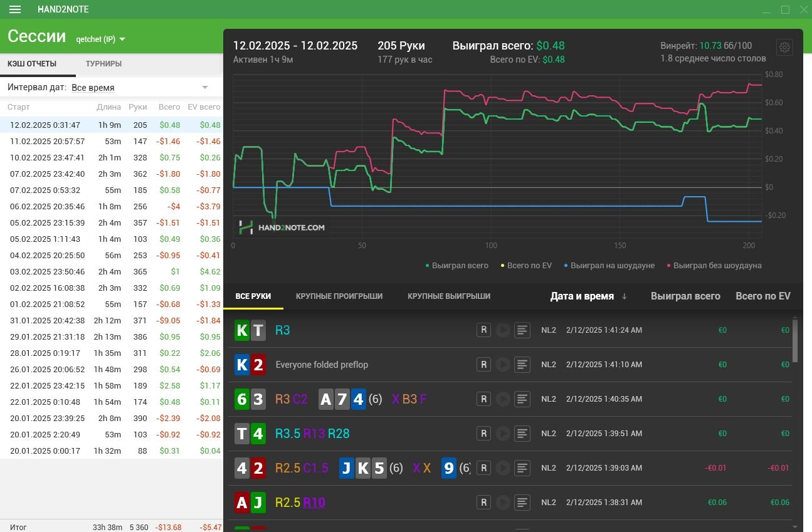Toggle Выиграл без шоудауна legend entry

[714, 265]
